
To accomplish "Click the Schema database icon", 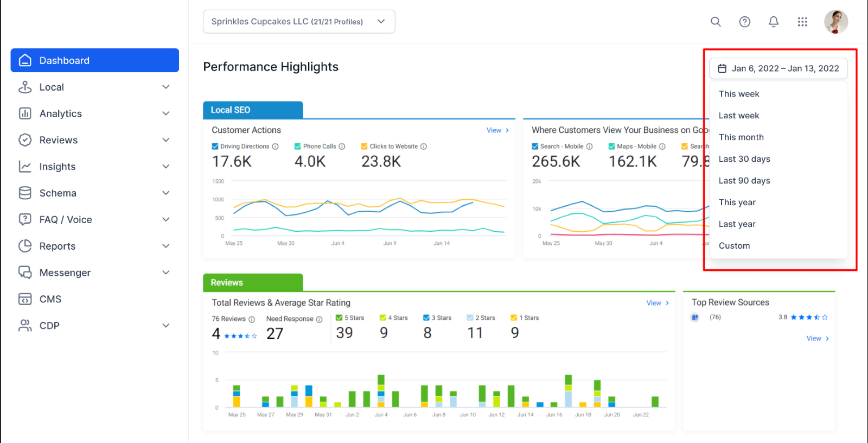I will click(25, 193).
